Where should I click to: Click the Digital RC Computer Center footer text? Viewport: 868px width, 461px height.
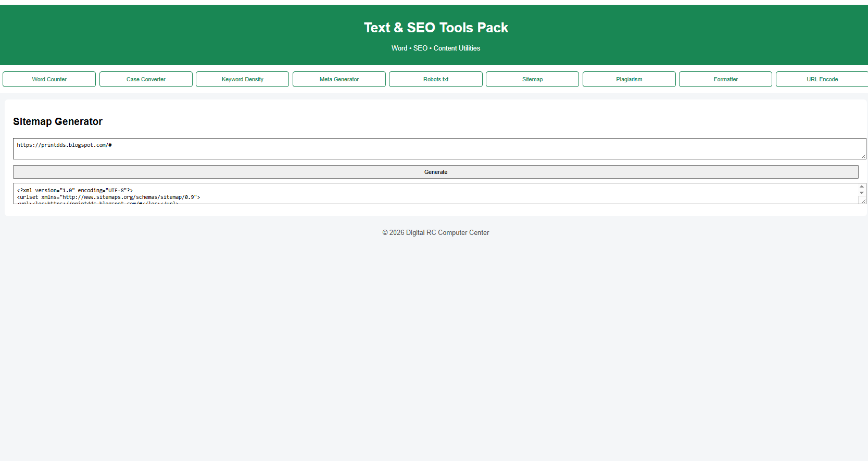[x=436, y=233]
